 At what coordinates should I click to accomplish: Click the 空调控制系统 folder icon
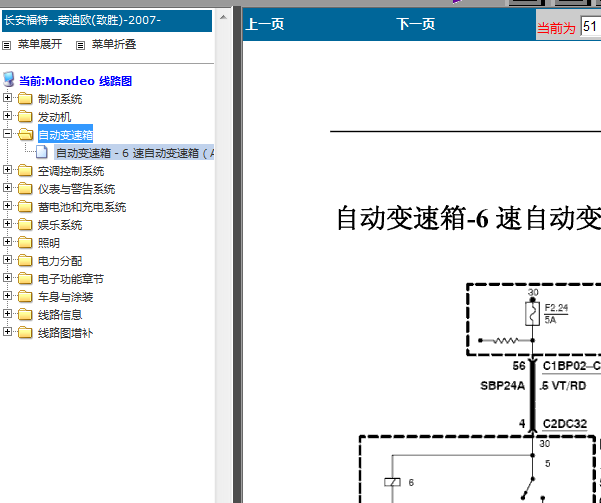click(25, 171)
